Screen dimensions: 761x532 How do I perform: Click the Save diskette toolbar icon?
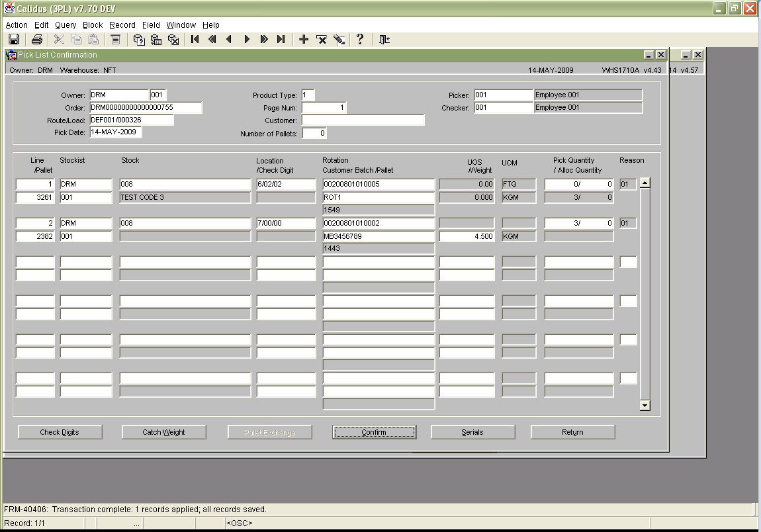[x=14, y=39]
